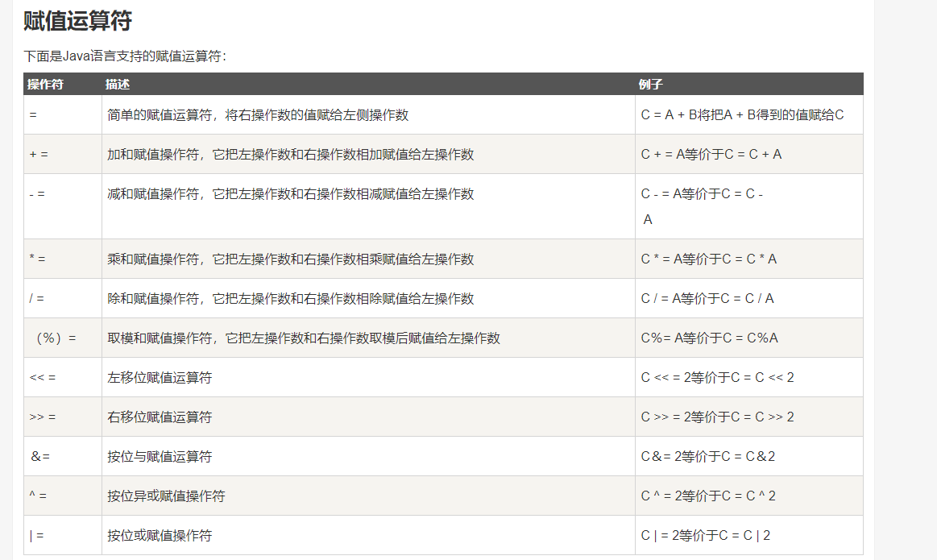
Task: Click the = operator cell in first row
Action: pyautogui.click(x=33, y=115)
